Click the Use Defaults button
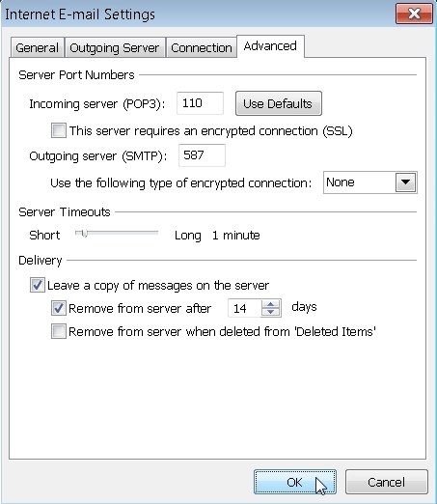Viewport: 437px width, 504px height. tap(279, 103)
